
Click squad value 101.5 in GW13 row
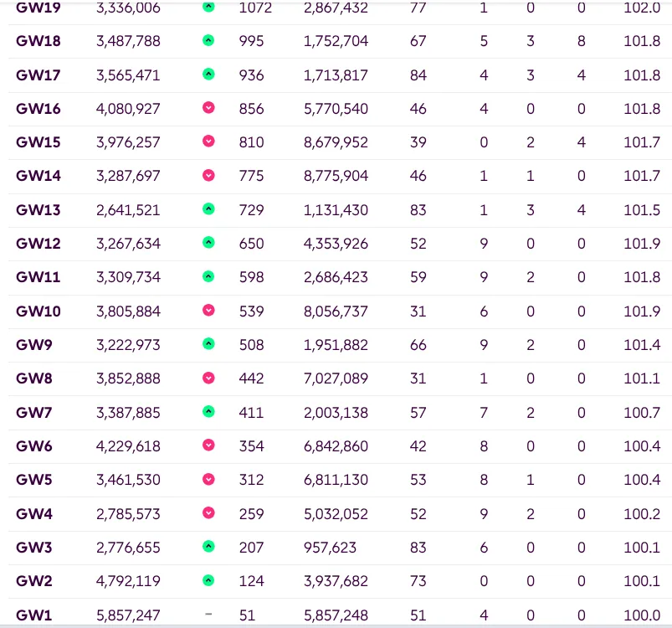click(x=642, y=210)
